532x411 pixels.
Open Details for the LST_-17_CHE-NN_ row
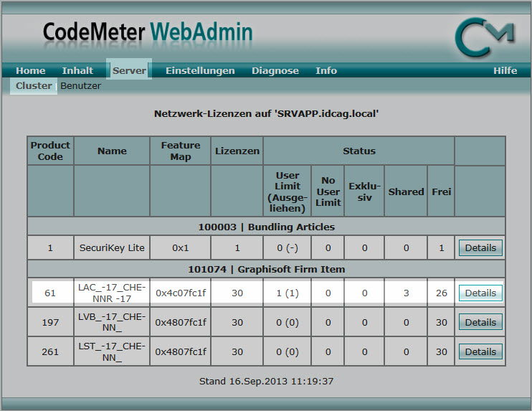pos(480,351)
